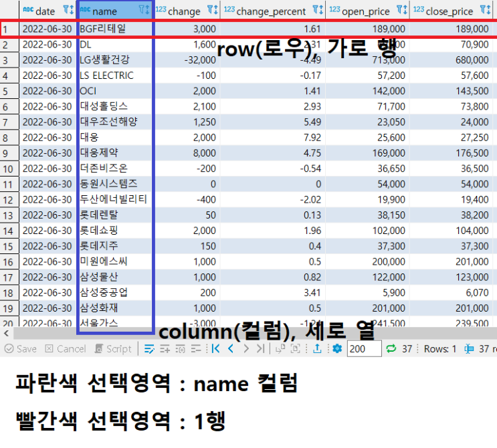Go to the previous row arrow
497x448 pixels.
point(231,349)
